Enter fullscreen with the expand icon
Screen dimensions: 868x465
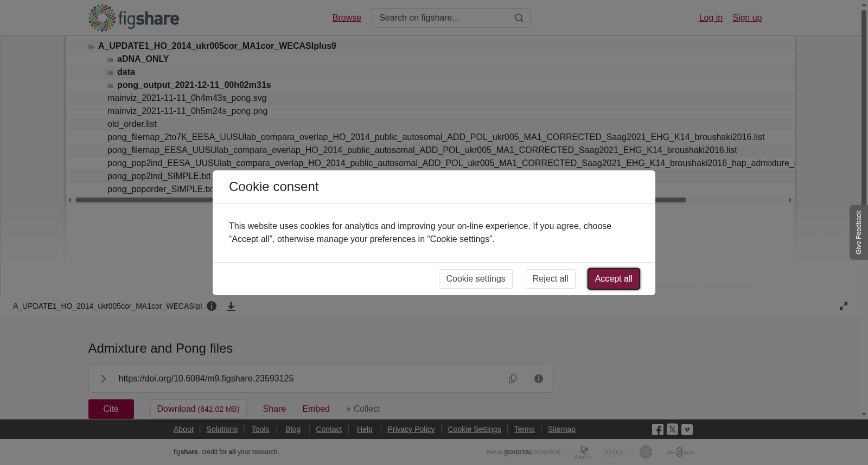[x=844, y=306]
